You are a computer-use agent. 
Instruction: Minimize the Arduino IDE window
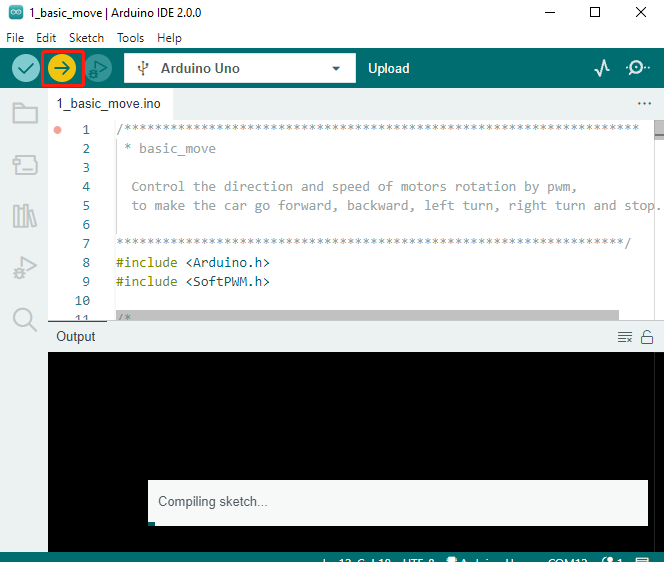550,12
